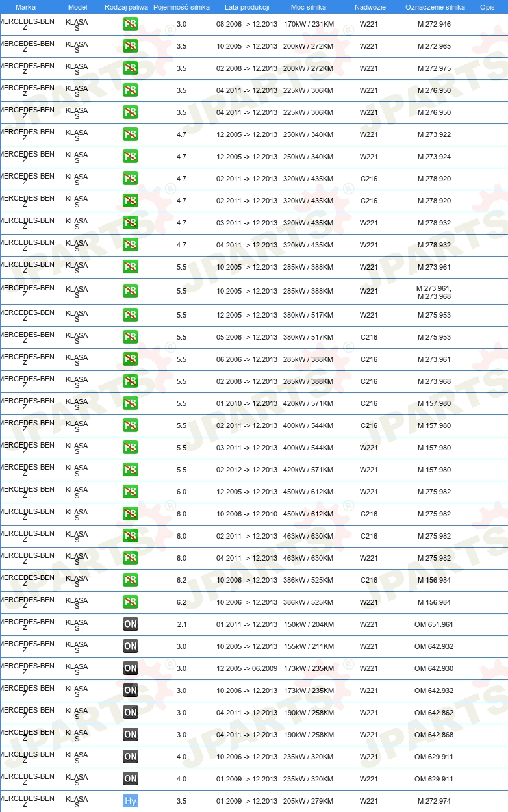Click ON diesel icon for OM 642.868 row

(x=130, y=735)
